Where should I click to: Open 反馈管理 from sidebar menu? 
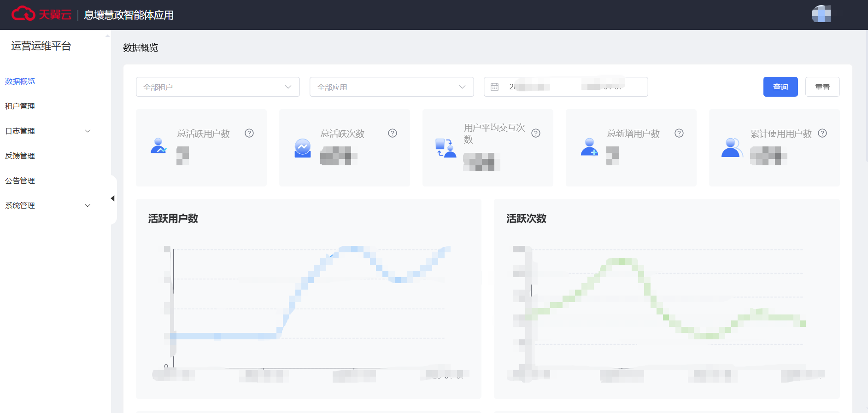[x=20, y=156]
